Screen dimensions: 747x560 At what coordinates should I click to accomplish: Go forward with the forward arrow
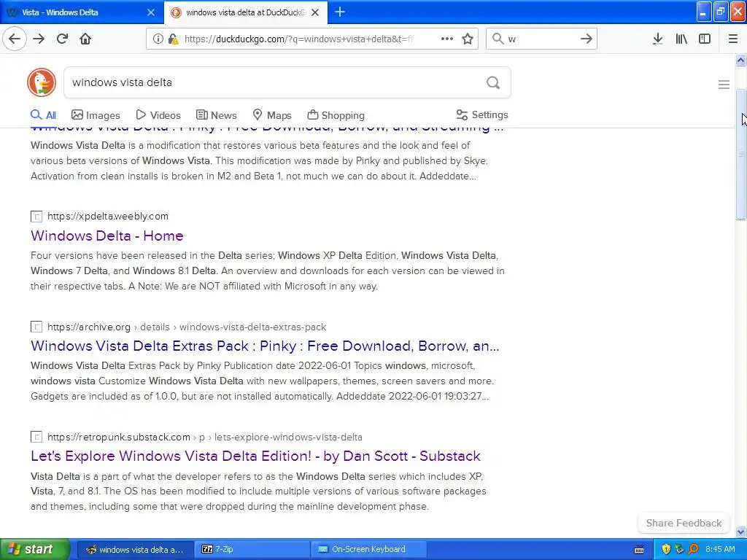(x=39, y=39)
